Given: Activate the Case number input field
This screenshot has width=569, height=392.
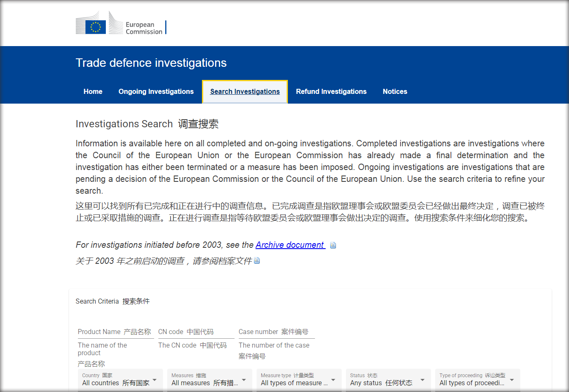Looking at the screenshot, I should pyautogui.click(x=277, y=332).
